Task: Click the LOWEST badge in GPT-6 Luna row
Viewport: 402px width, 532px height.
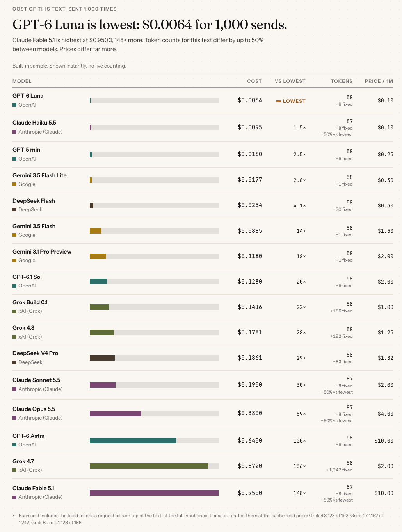Action: click(291, 101)
